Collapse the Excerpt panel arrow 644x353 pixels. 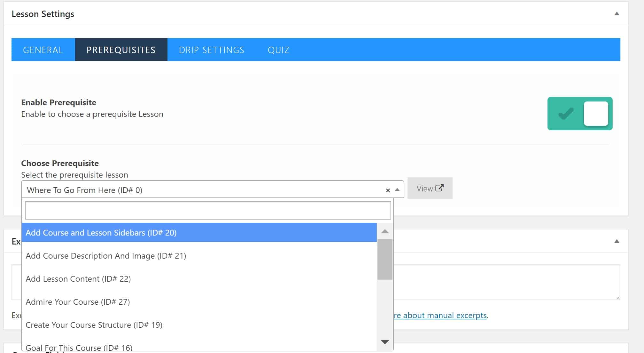(617, 241)
